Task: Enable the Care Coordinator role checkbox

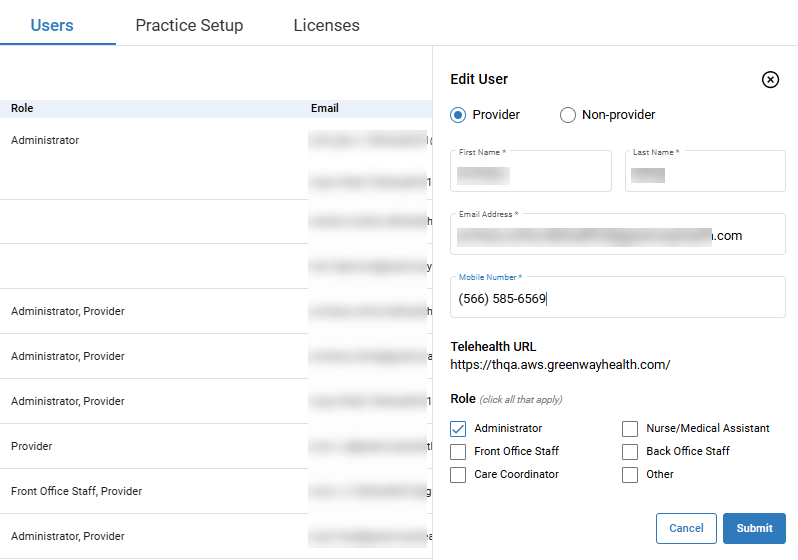Action: pos(458,475)
